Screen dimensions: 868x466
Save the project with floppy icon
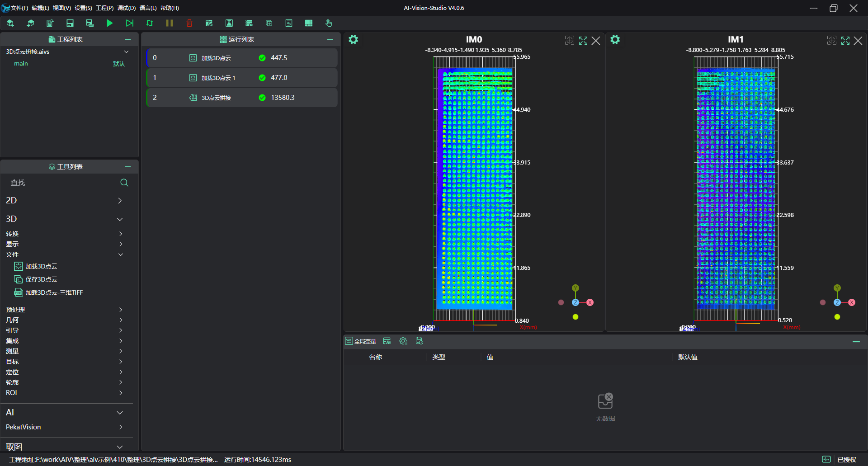(x=70, y=23)
